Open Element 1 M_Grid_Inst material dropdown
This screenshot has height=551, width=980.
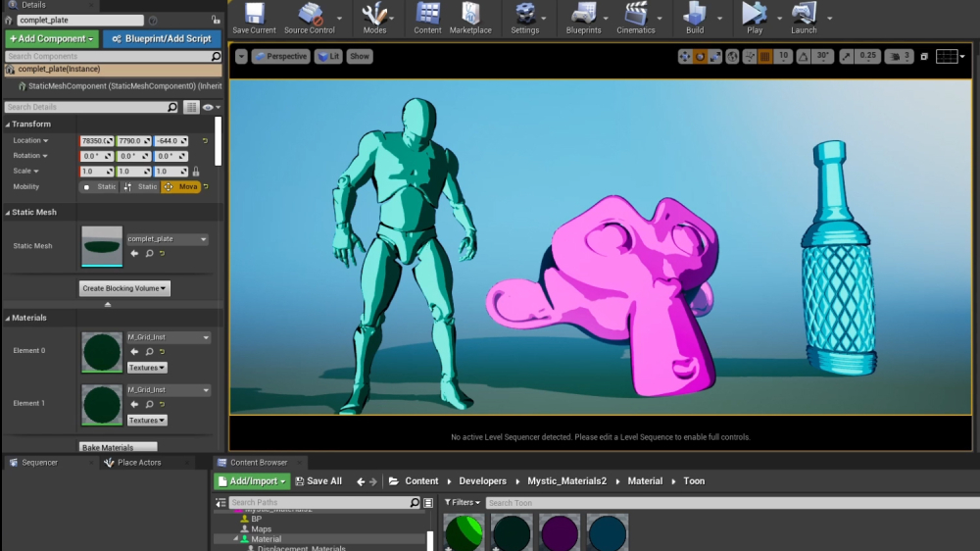[169, 389]
